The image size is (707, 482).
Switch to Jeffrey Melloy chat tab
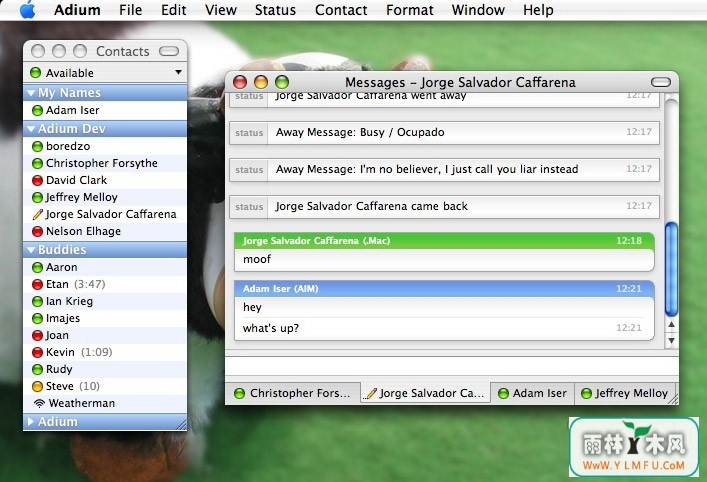tap(625, 393)
